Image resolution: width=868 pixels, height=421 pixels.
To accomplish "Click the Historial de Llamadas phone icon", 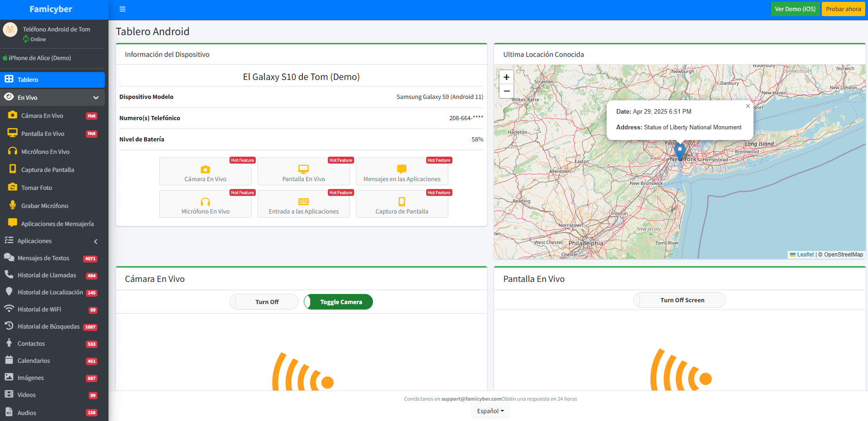I will tap(9, 275).
